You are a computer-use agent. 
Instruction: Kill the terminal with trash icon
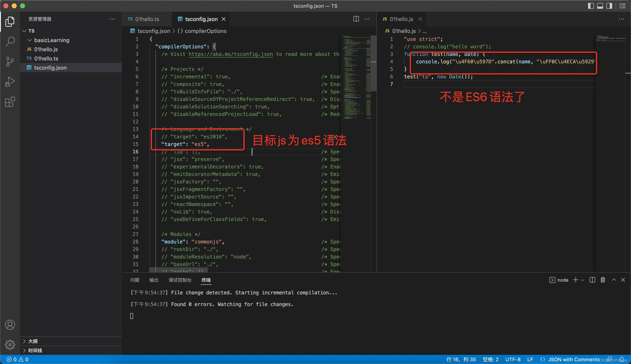pyautogui.click(x=603, y=280)
